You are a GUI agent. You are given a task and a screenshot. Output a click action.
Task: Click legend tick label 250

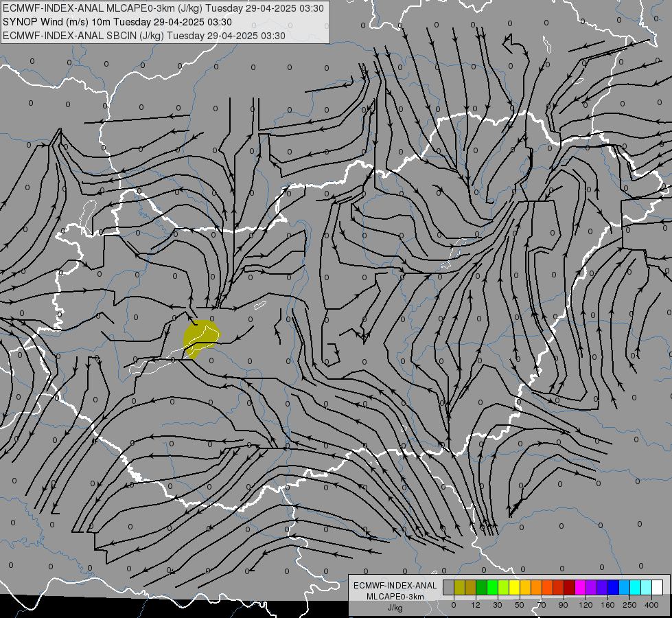629,605
